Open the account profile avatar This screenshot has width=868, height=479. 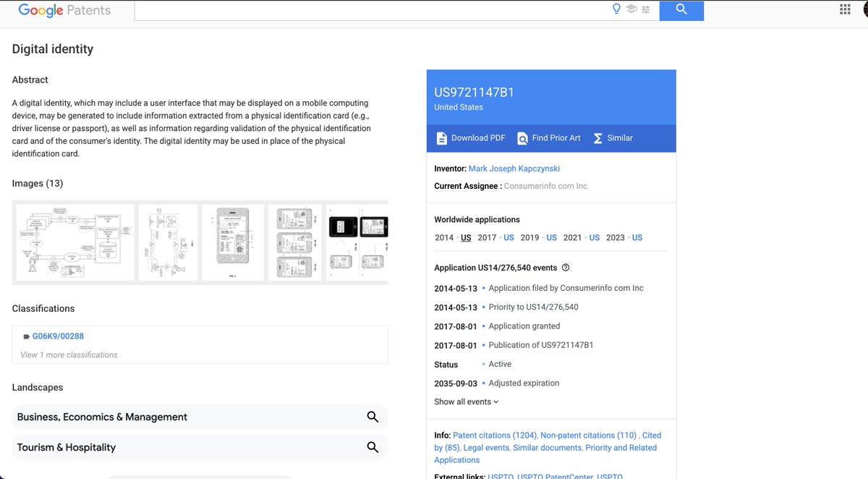[x=865, y=9]
